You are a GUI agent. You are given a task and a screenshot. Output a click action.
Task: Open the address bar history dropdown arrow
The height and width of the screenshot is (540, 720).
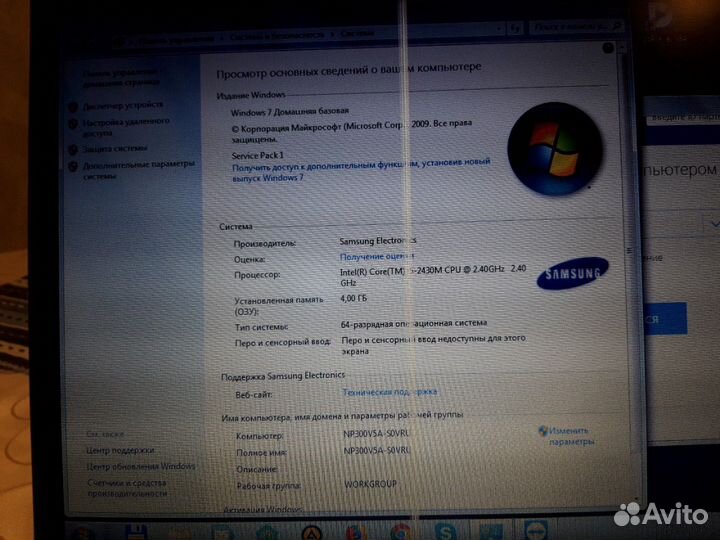click(x=499, y=29)
